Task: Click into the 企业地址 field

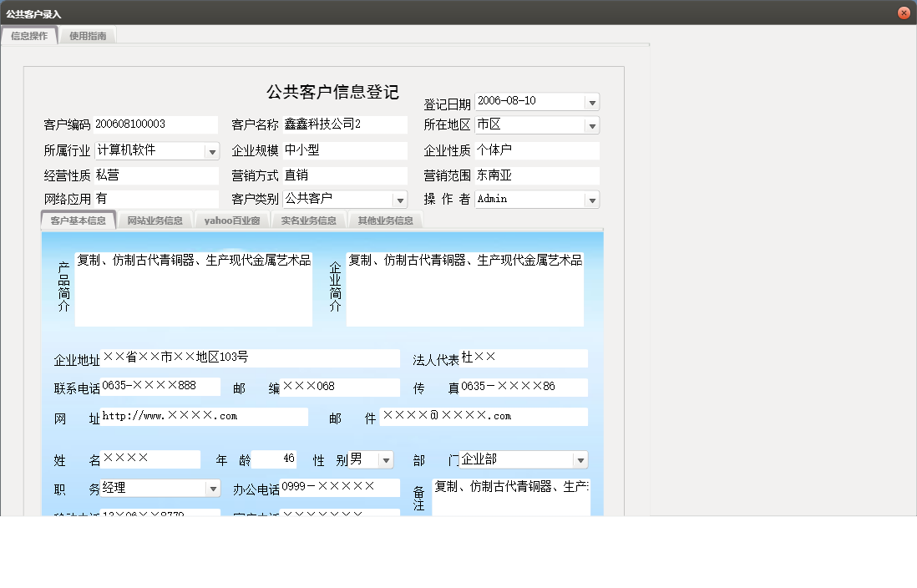Action: [250, 358]
